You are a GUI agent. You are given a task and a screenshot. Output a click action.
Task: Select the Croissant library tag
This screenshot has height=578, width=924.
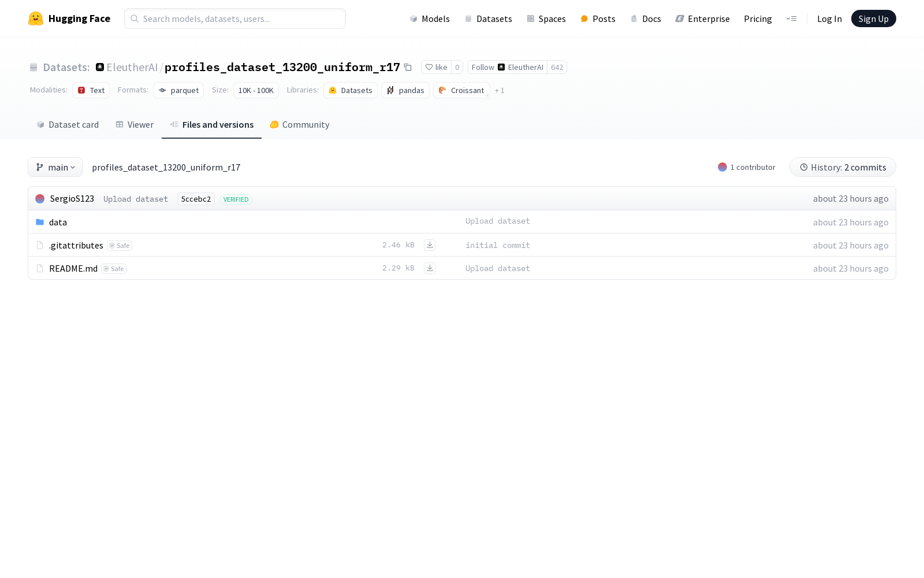pyautogui.click(x=461, y=91)
